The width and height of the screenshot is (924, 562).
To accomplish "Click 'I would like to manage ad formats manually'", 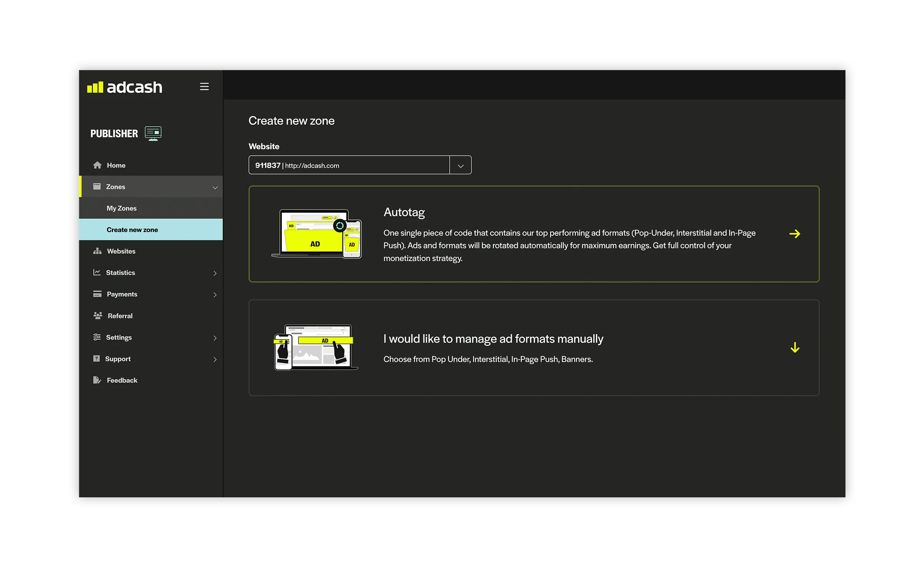I will [493, 339].
